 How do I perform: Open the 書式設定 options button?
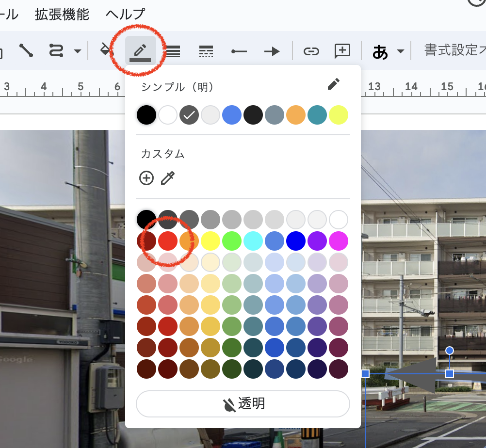point(454,50)
